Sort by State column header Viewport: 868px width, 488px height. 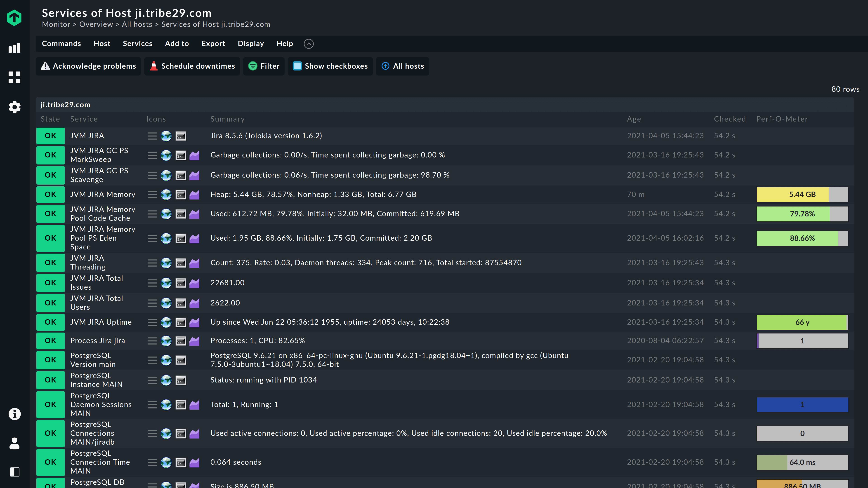click(x=50, y=119)
